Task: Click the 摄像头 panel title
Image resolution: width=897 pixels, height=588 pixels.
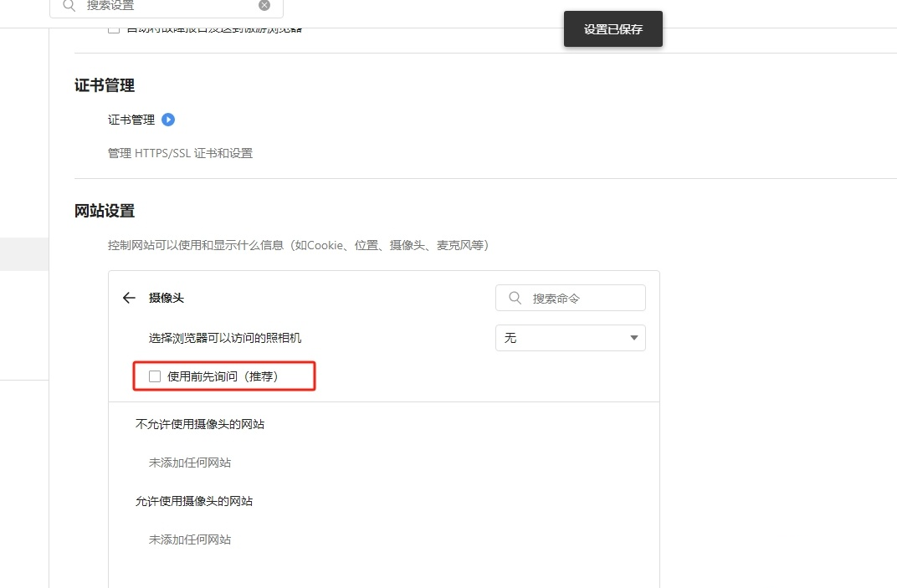Action: 167,298
